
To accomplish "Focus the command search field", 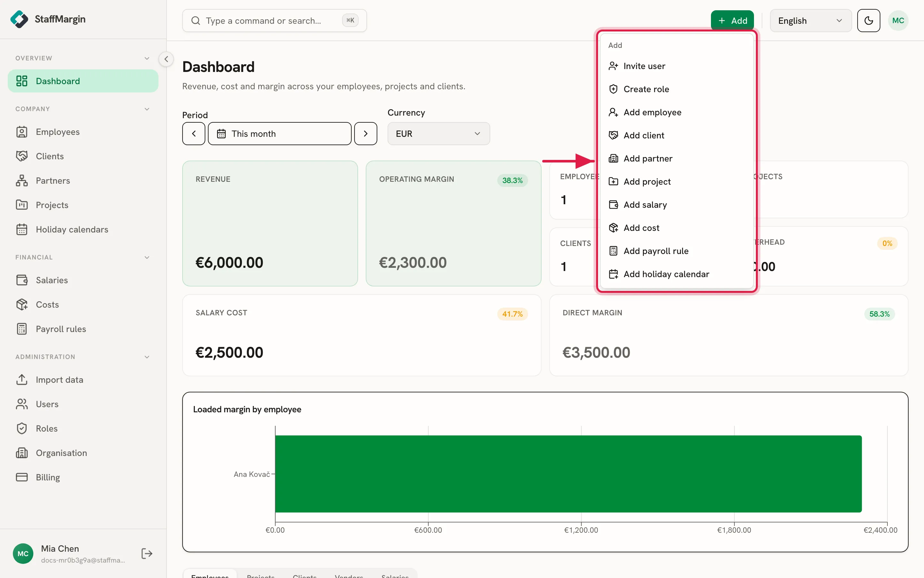I will tap(274, 21).
